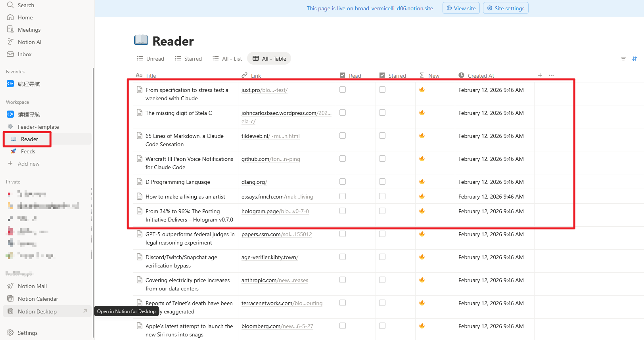Open essays.fnnch.com link
This screenshot has width=644, height=340.
[x=277, y=197]
